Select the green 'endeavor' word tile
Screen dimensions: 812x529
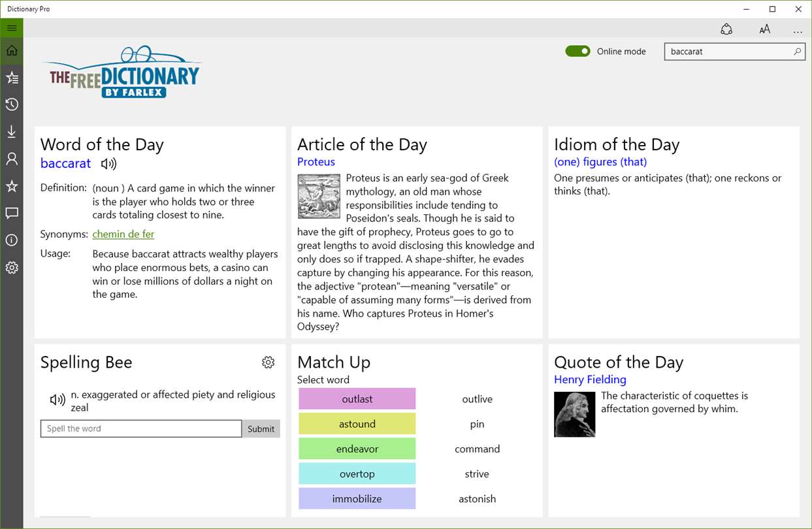click(357, 449)
